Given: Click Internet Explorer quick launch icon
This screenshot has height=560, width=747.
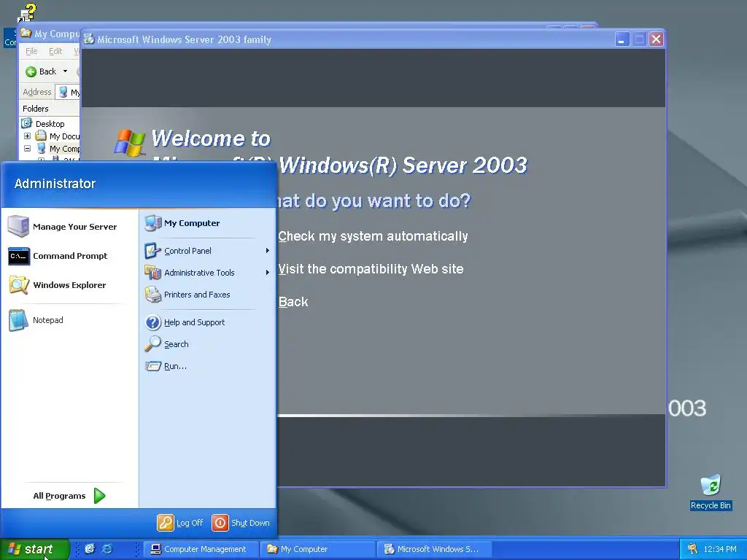Looking at the screenshot, I should coord(108,549).
